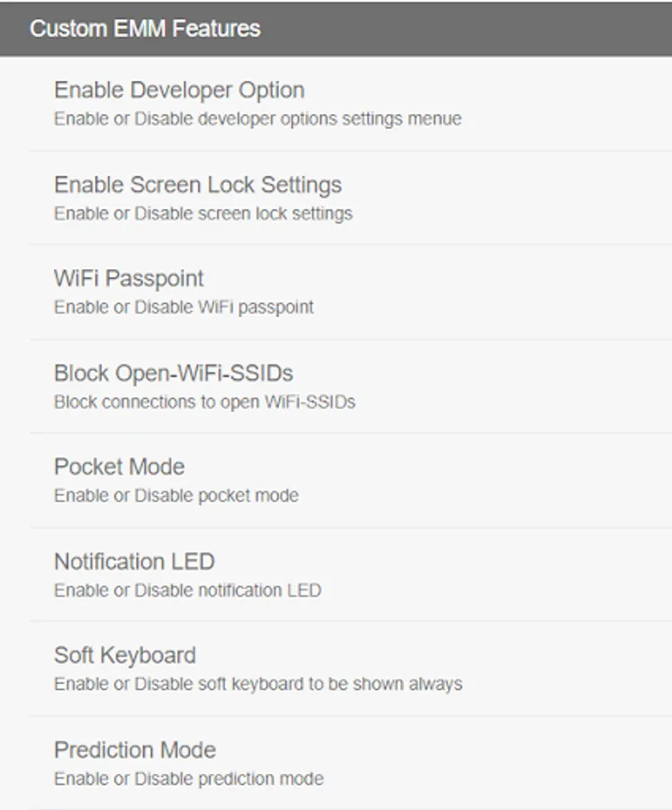
Task: Click 'Enable or Disable screen lock settings' text
Action: click(203, 213)
